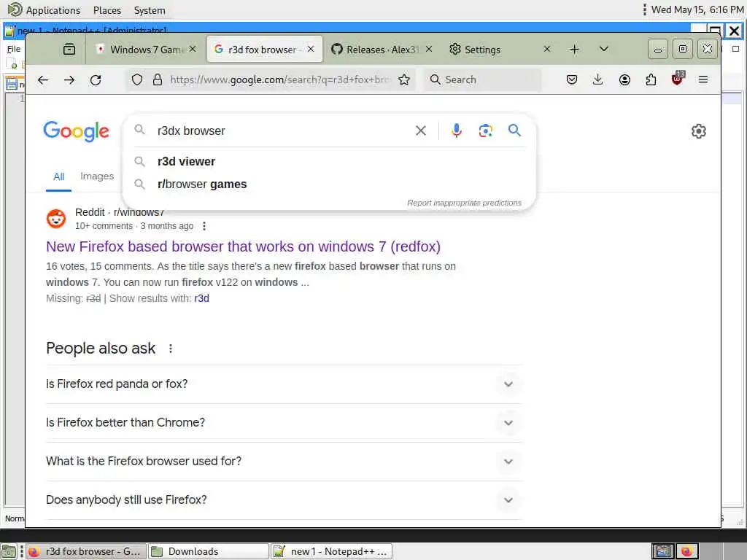Choose the r3d viewer suggestion
Viewport: 747px width, 560px height.
click(329, 161)
